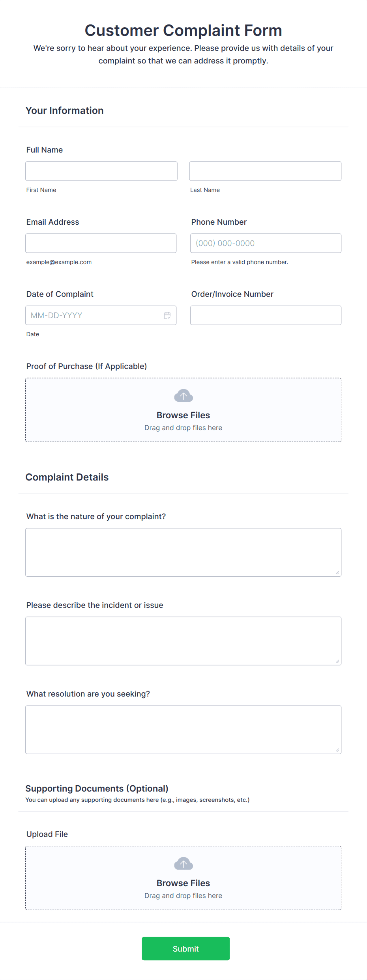Focus the Order/Invoice Number field

click(x=265, y=315)
